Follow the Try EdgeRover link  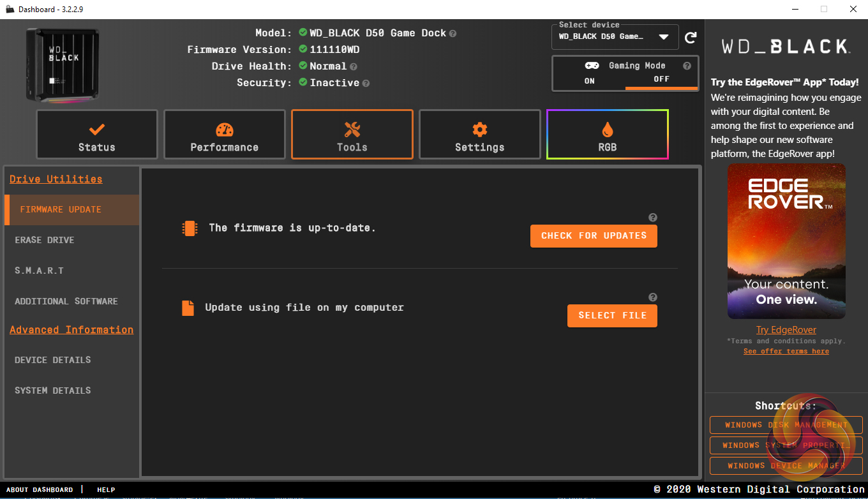[x=786, y=330]
